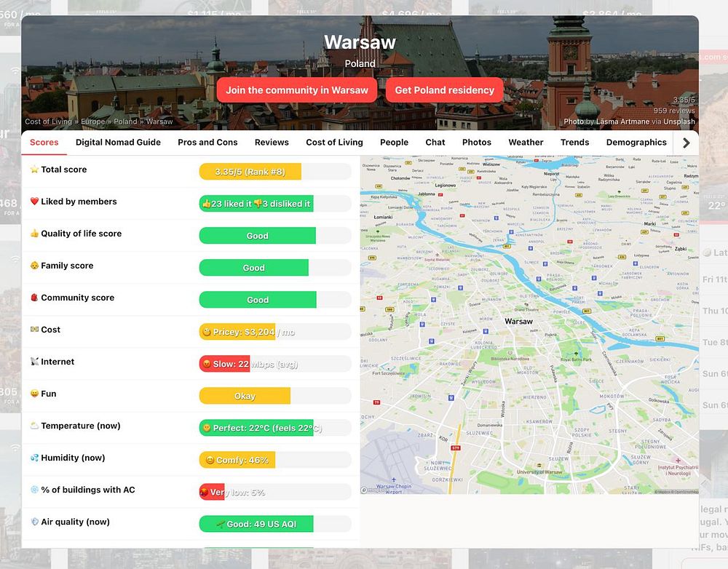Image resolution: width=728 pixels, height=569 pixels.
Task: Click the Quality of life score label
Action: (82, 234)
